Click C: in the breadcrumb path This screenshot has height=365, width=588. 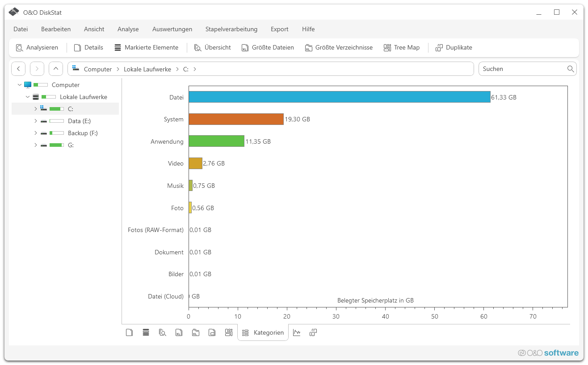pyautogui.click(x=186, y=69)
